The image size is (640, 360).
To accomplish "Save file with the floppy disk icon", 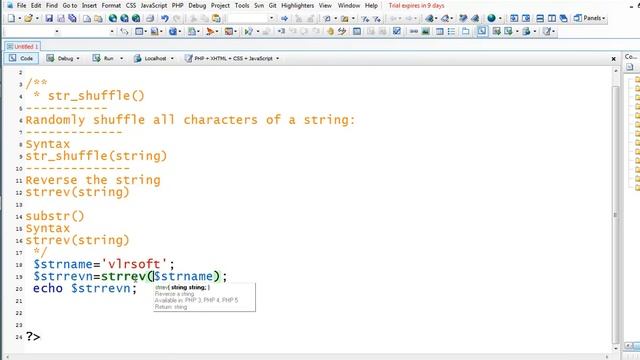I will tap(49, 18).
